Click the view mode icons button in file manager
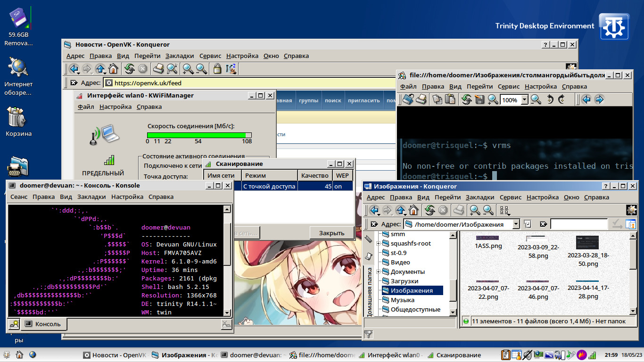Image resolution: width=644 pixels, height=362 pixels. [x=504, y=210]
